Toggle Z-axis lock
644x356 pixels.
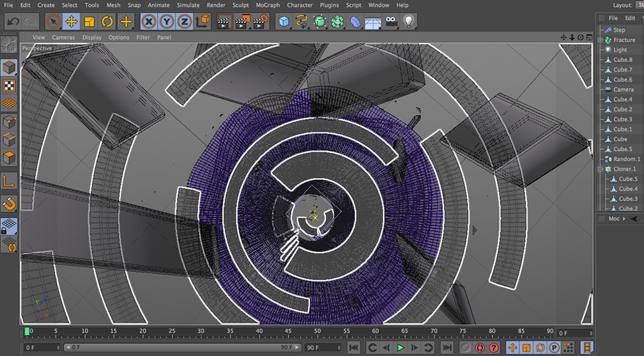(184, 21)
